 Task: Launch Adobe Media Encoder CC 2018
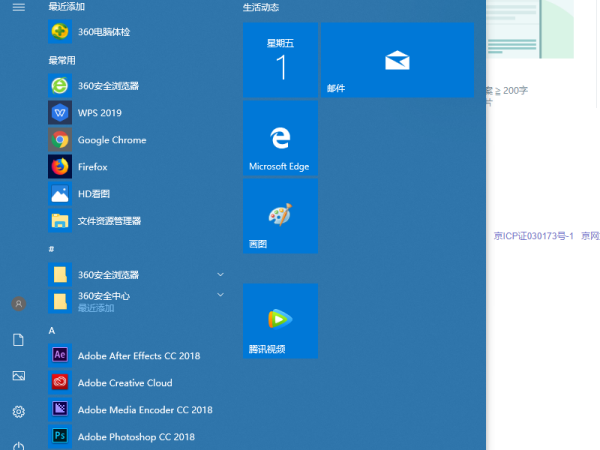[x=138, y=409]
